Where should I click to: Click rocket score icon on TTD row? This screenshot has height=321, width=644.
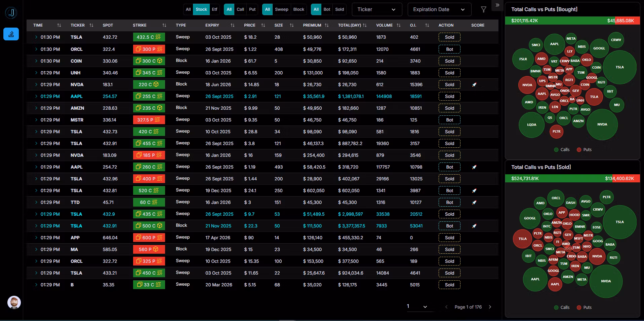[x=474, y=203]
